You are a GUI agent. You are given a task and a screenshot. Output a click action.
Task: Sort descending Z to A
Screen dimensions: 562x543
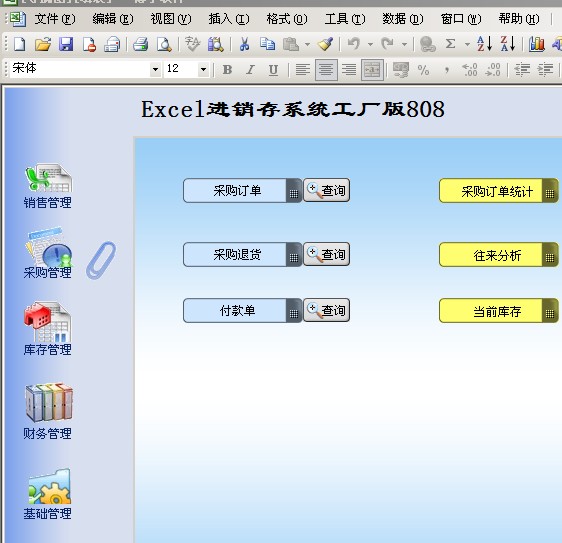click(508, 44)
